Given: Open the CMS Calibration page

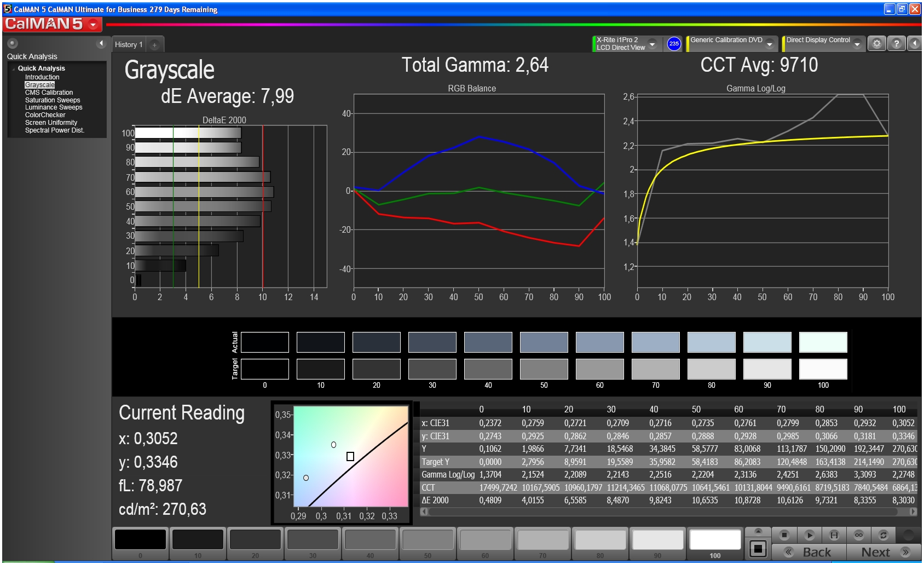Looking at the screenshot, I should coord(49,93).
